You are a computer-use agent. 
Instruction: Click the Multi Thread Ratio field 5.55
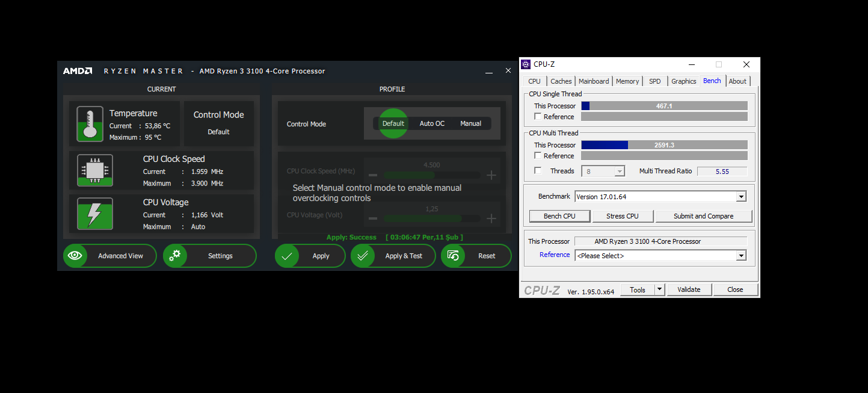point(722,172)
